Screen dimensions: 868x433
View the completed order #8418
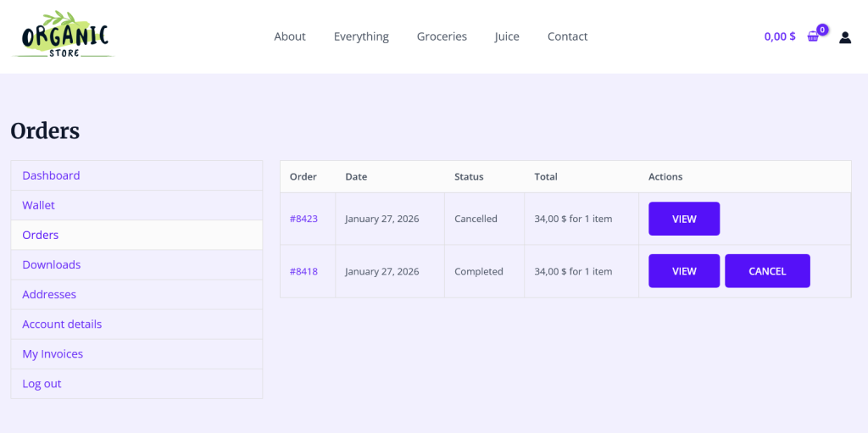(x=684, y=271)
